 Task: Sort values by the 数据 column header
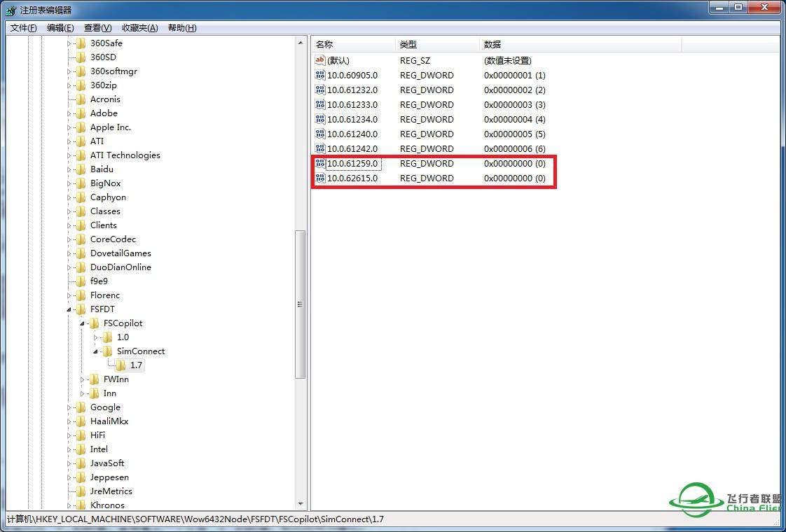(581, 45)
